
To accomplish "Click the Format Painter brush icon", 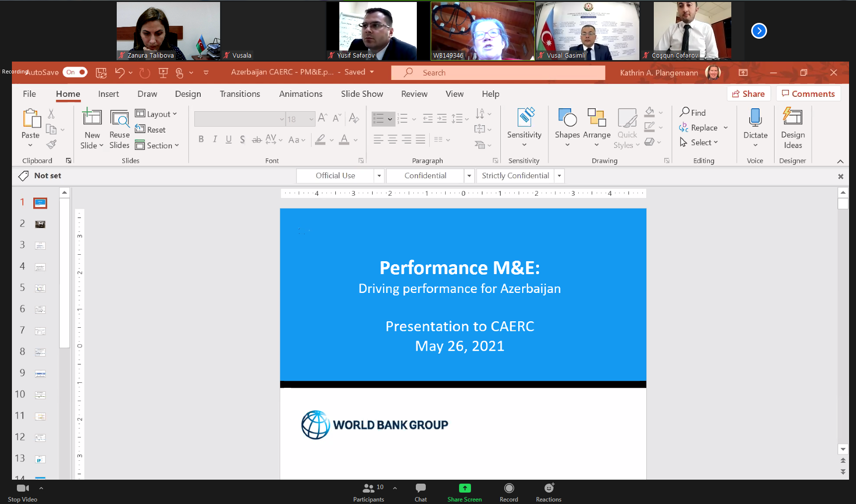I will point(51,144).
